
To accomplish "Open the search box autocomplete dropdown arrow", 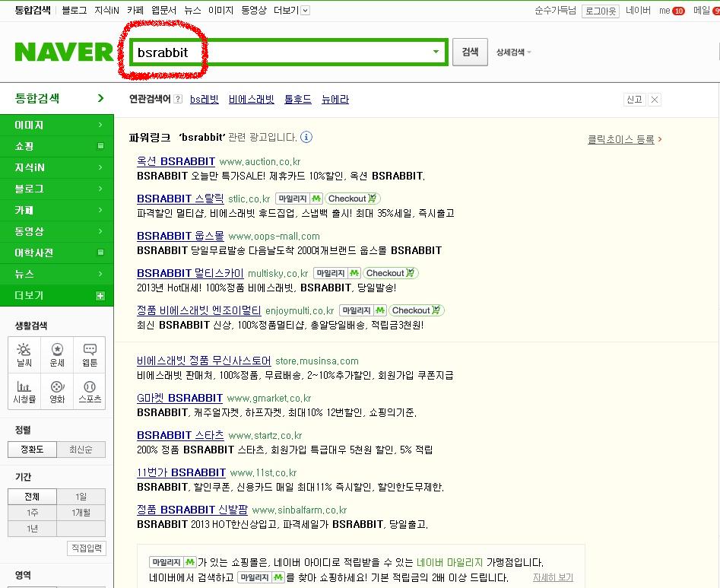I will click(x=436, y=52).
